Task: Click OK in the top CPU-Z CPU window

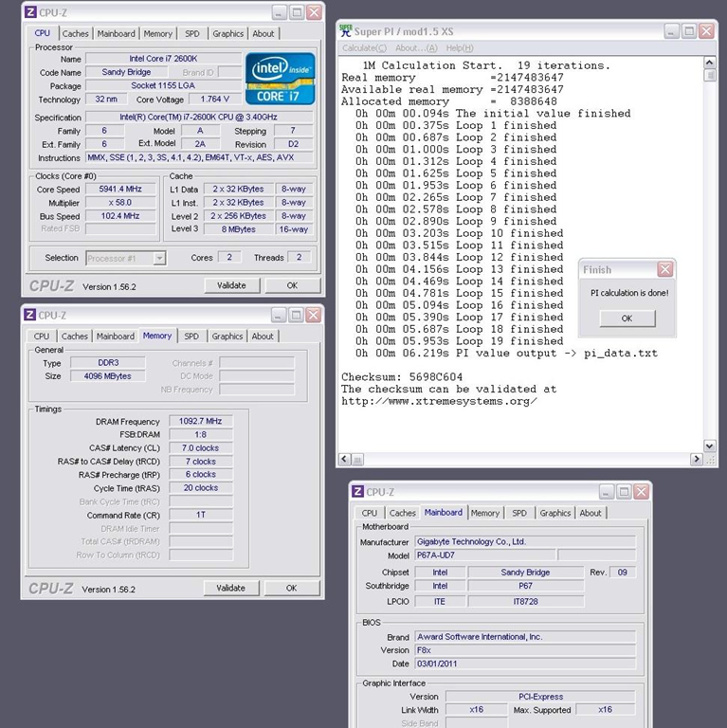Action: (x=292, y=285)
